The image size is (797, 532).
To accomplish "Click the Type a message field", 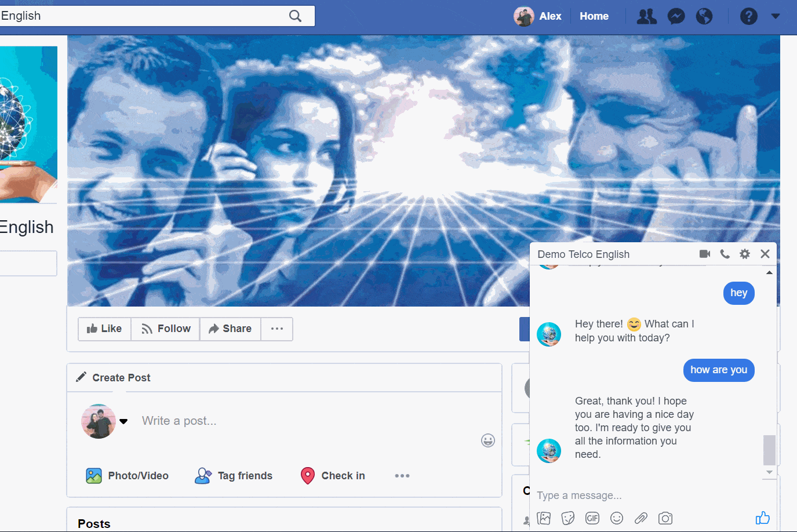I will [638, 495].
